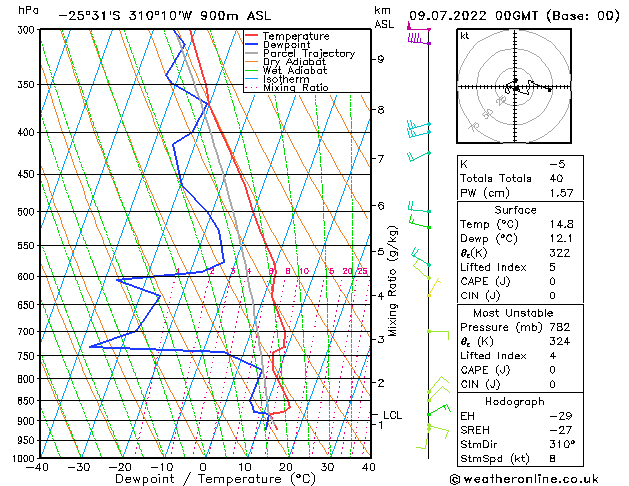The width and height of the screenshot is (629, 486).
Task: Click the Surface "Lifted Index" value "5"
Action: (552, 267)
